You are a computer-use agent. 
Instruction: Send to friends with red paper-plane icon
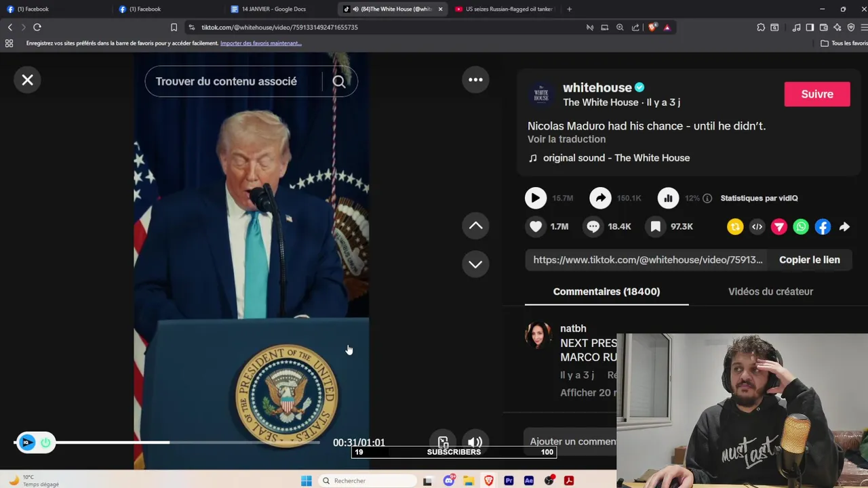point(779,227)
